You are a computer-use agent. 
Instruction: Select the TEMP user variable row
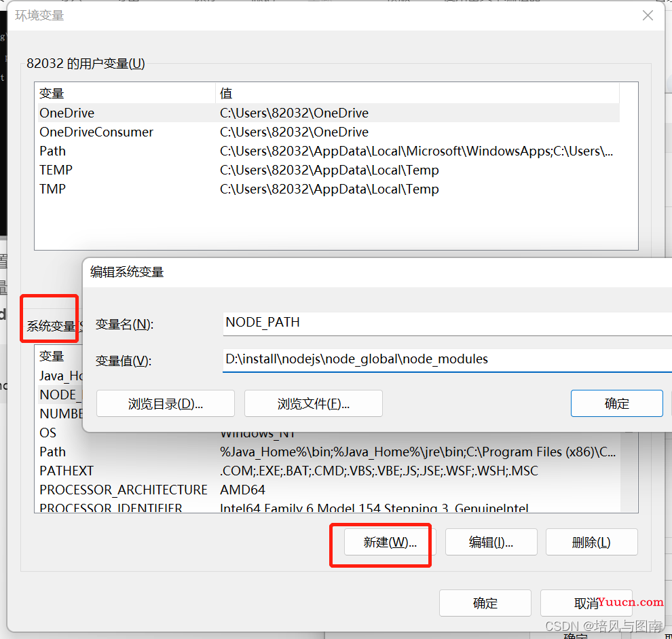[x=329, y=170]
